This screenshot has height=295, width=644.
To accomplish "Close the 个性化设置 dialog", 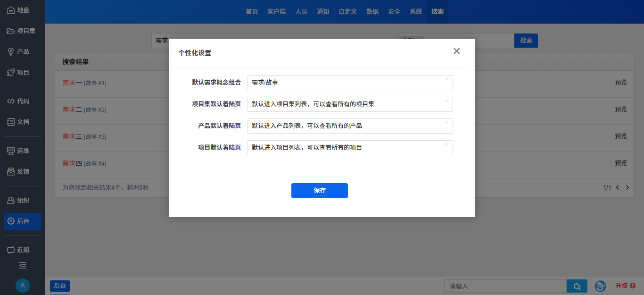I will click(456, 51).
